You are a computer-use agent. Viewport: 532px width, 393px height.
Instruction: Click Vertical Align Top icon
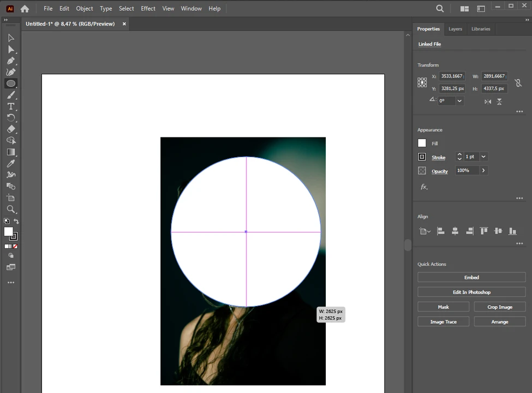[484, 231]
